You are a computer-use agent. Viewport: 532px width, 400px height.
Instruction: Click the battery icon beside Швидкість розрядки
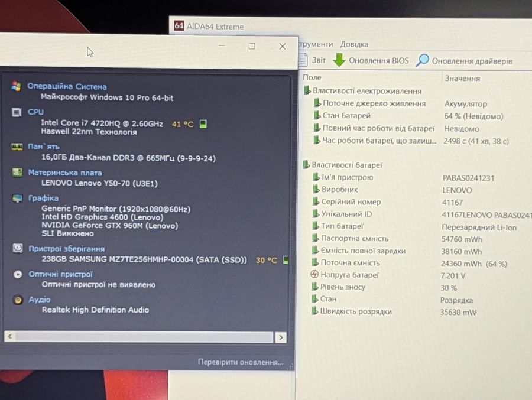[314, 311]
